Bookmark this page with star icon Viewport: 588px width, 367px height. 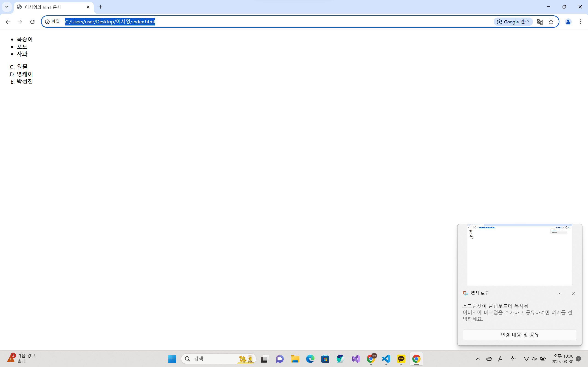551,22
